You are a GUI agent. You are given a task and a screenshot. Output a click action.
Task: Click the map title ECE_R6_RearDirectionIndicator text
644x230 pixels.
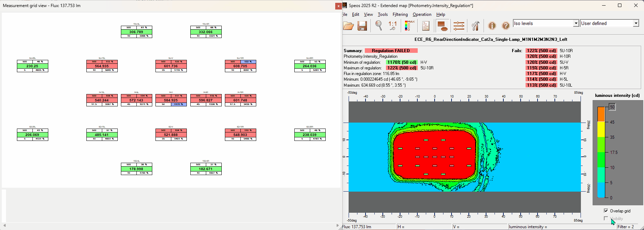(491, 39)
